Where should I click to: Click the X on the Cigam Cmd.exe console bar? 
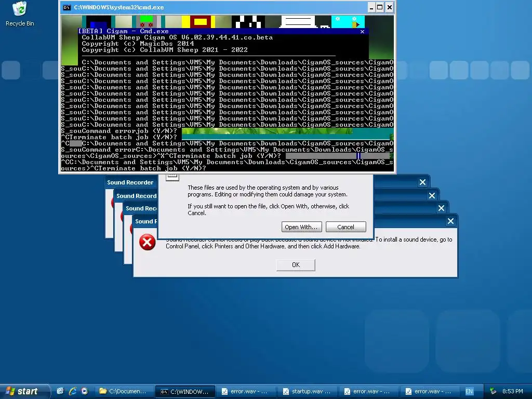pos(362,32)
